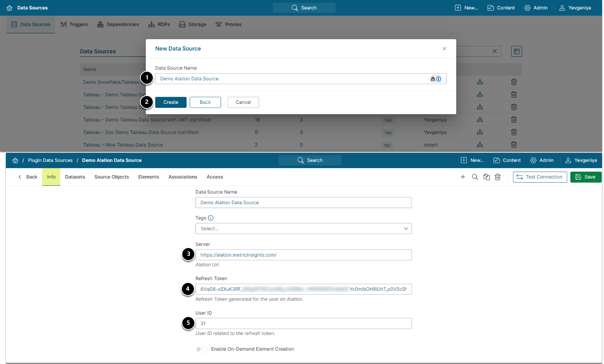Click the Data Source Name field in the dialog
The width and height of the screenshot is (604, 364).
click(301, 79)
